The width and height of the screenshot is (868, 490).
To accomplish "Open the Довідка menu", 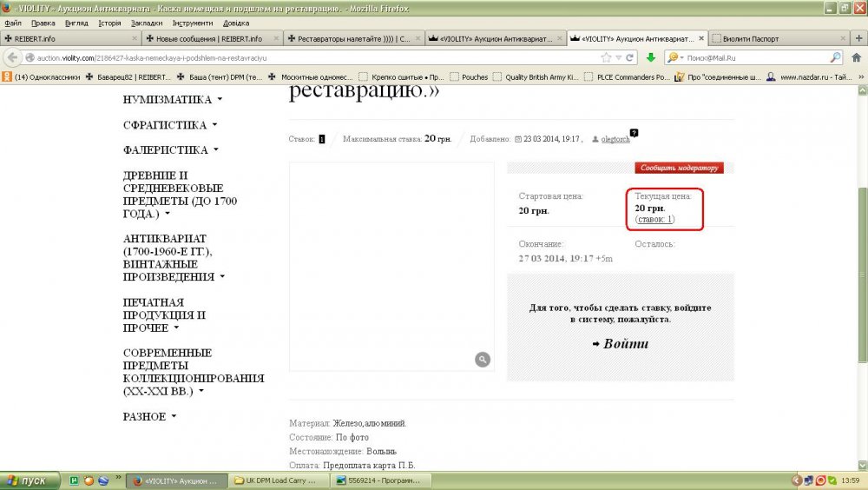I will (236, 23).
